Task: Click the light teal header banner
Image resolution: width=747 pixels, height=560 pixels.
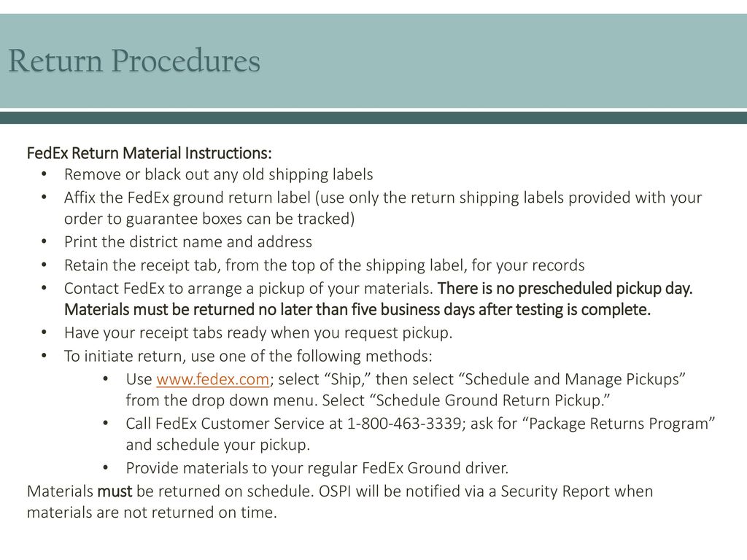Action: coord(373,61)
